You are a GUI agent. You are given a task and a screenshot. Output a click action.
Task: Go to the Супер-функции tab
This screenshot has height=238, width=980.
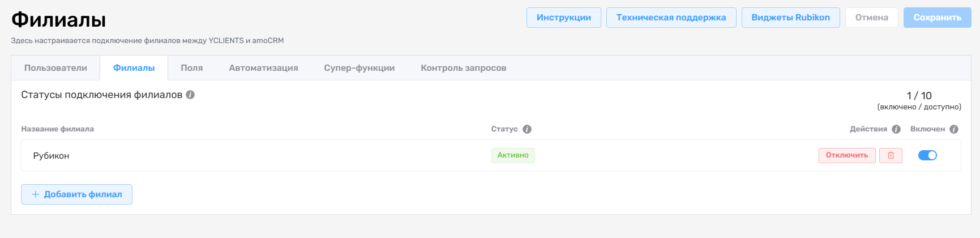coord(360,68)
